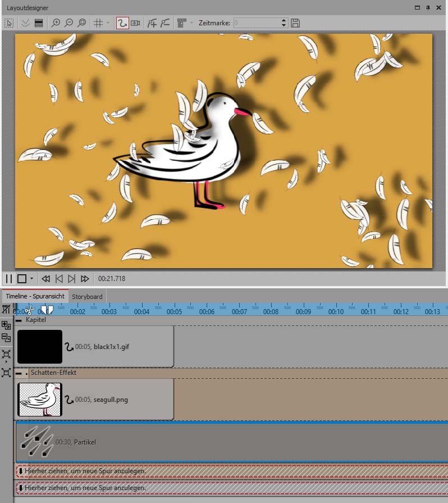Viewport: 448px width, 503px height.
Task: Open the alignment options dropdown arrow
Action: click(191, 23)
